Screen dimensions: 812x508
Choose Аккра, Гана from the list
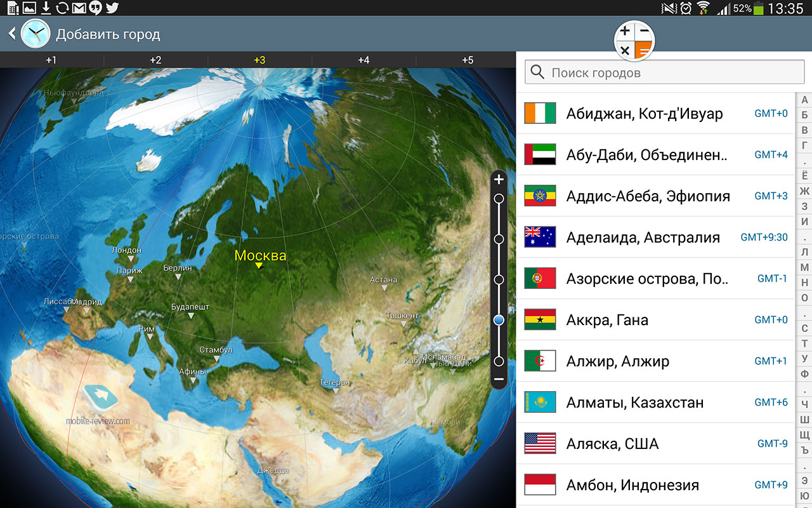(655, 319)
